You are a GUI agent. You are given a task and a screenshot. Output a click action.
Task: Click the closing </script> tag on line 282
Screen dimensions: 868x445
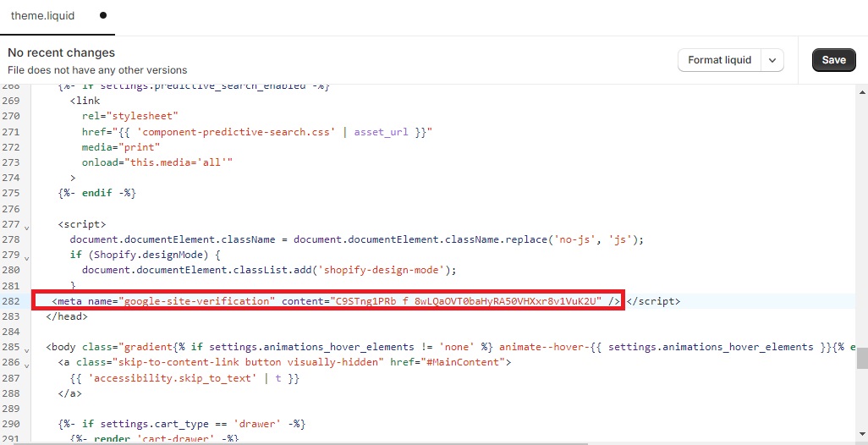(x=653, y=301)
